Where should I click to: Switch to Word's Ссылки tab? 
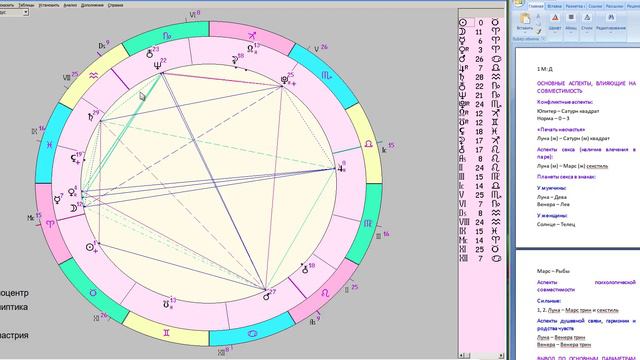click(x=595, y=6)
